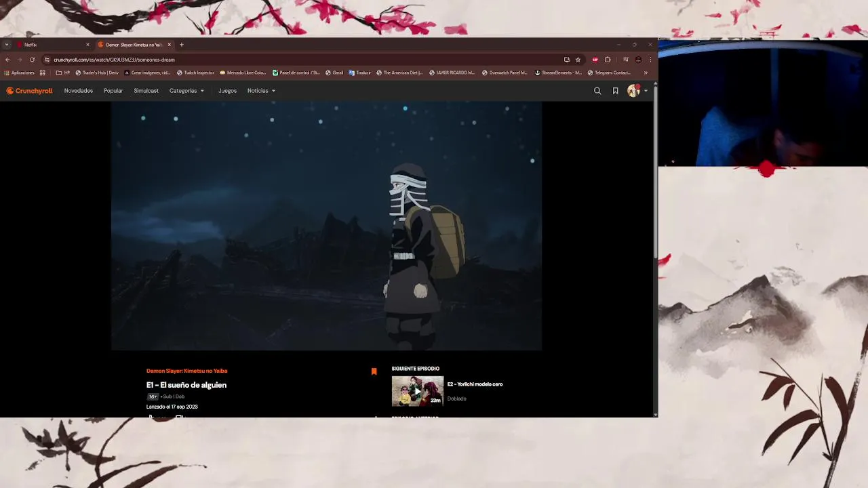The image size is (868, 488).
Task: Open the Twitch Inspector bookmark
Action: click(195, 73)
